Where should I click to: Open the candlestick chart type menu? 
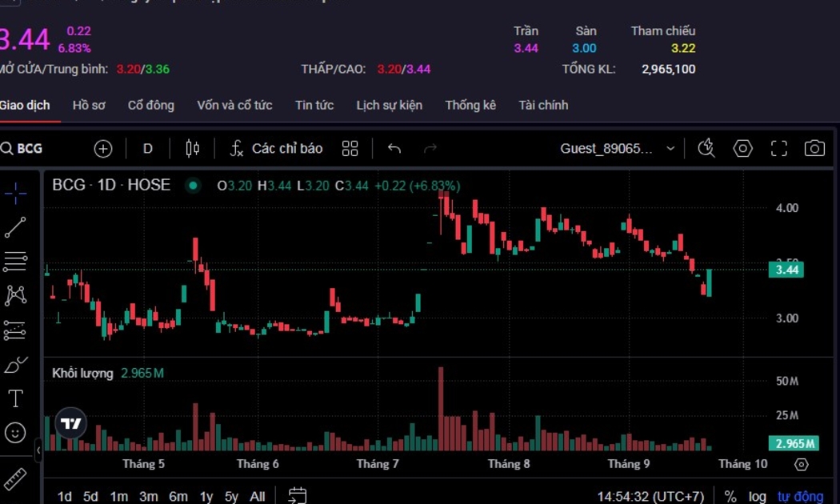click(192, 148)
